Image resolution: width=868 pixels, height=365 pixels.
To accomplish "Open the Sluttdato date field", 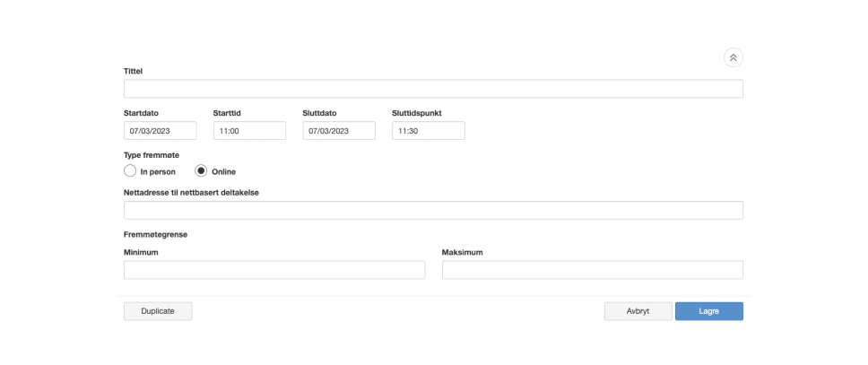I will click(339, 131).
